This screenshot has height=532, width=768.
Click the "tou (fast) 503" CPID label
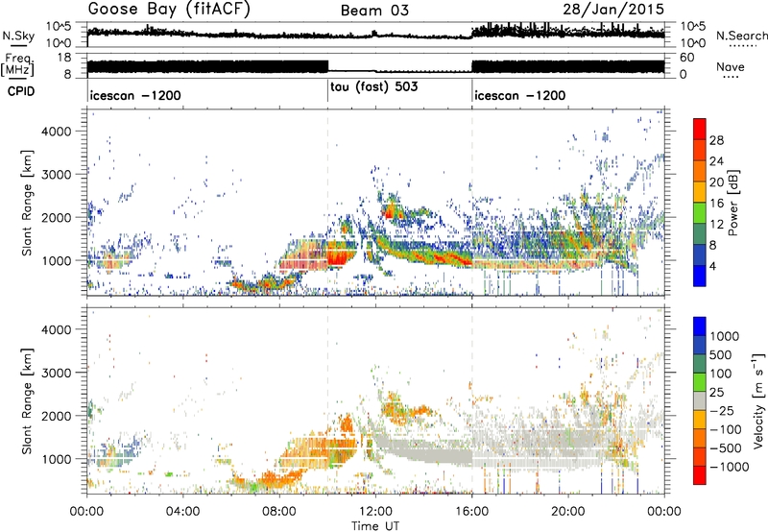(x=374, y=87)
